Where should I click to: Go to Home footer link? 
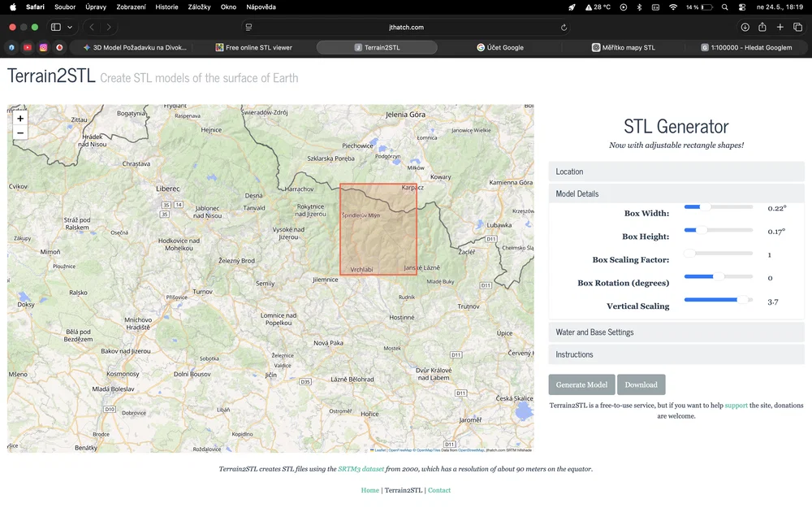click(369, 490)
